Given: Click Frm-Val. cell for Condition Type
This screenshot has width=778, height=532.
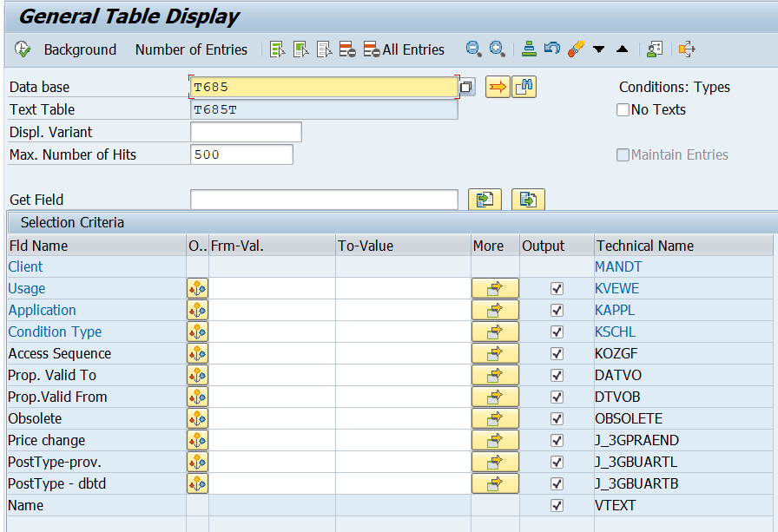Looking at the screenshot, I should coord(272,332).
